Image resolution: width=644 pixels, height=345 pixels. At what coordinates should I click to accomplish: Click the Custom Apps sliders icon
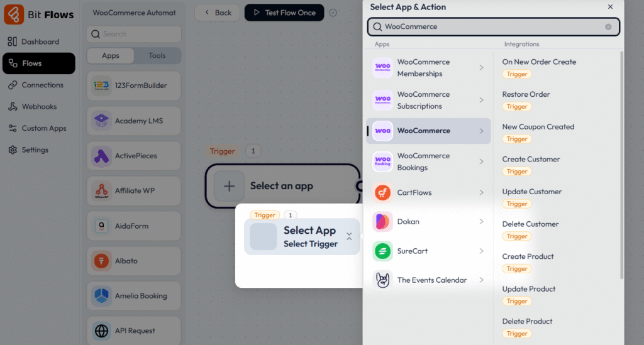click(x=13, y=128)
